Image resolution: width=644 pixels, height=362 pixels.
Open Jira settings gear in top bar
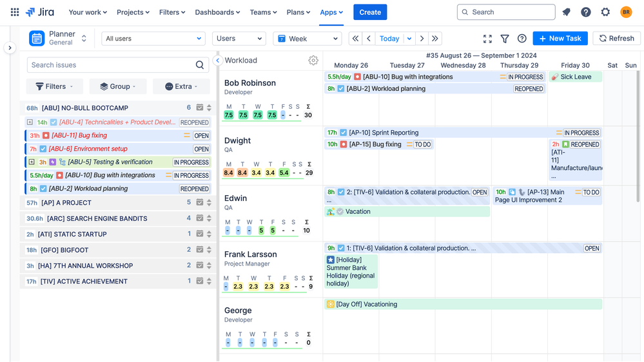click(605, 12)
